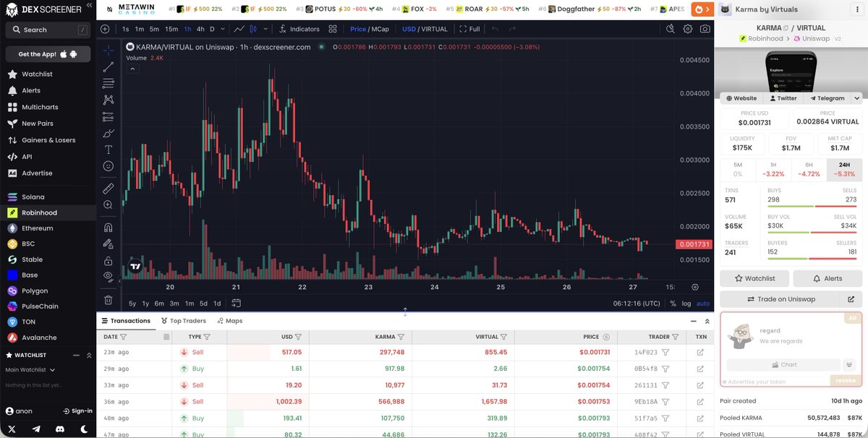868x438 pixels.
Task: Undo last chart action
Action: [x=495, y=29]
